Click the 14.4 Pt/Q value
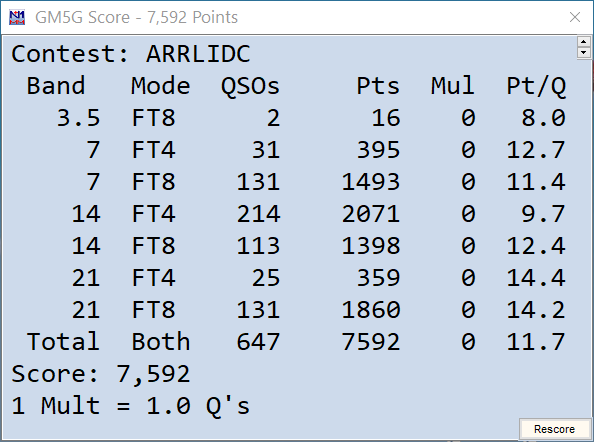 pyautogui.click(x=536, y=278)
